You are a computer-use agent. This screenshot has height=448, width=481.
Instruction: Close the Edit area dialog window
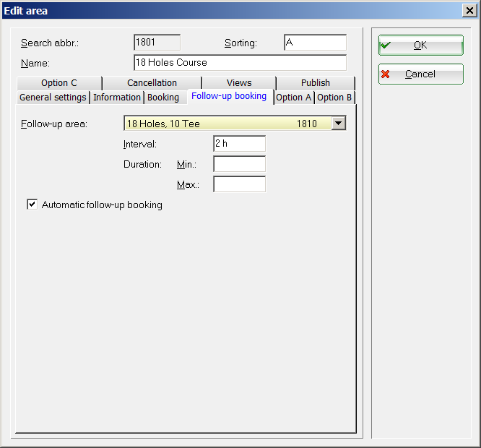468,10
